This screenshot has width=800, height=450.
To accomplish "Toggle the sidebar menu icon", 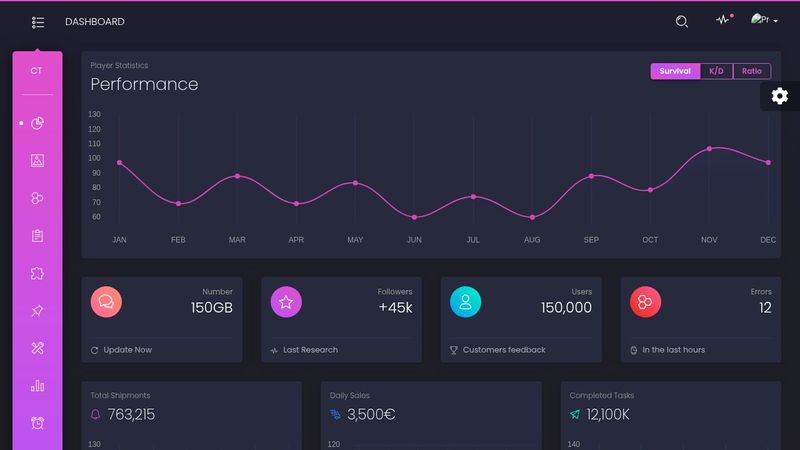I will click(38, 22).
